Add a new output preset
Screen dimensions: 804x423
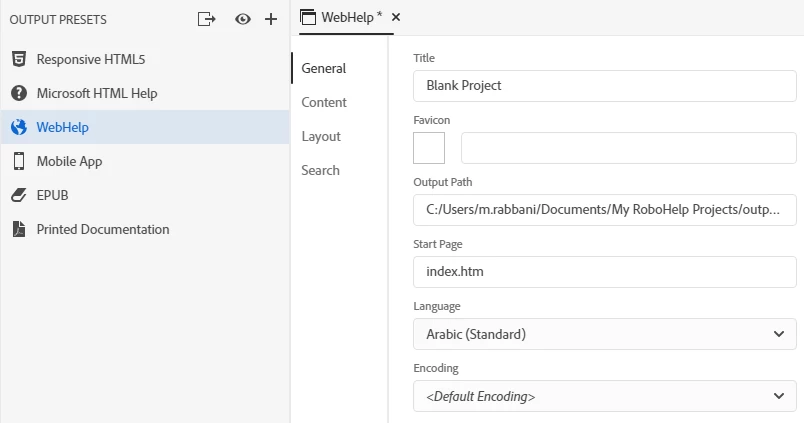tap(271, 19)
